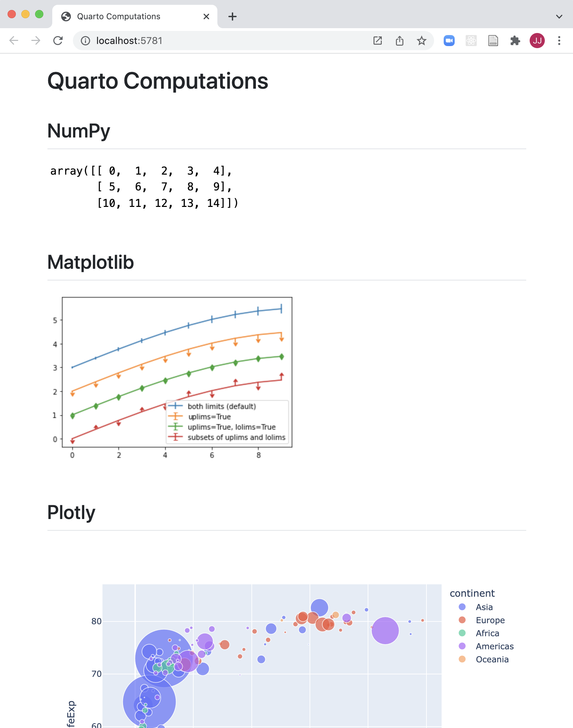Open the Zoom video extension icon
This screenshot has height=728, width=573.
(449, 41)
